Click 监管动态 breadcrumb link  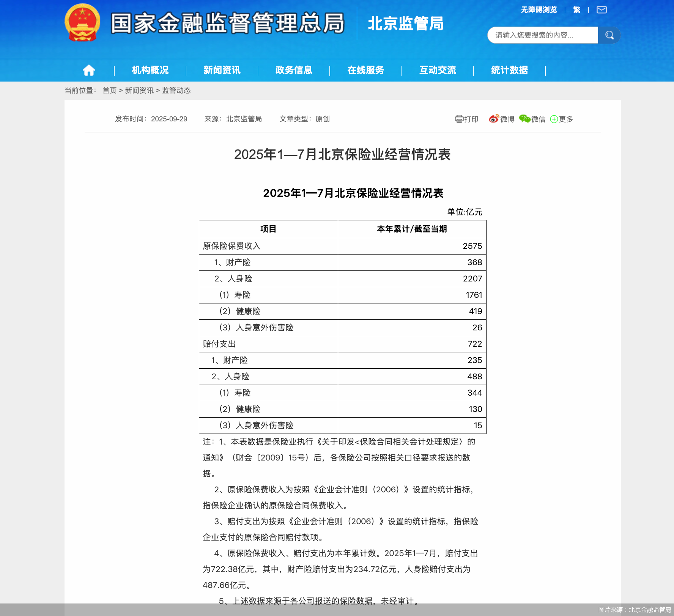point(176,91)
